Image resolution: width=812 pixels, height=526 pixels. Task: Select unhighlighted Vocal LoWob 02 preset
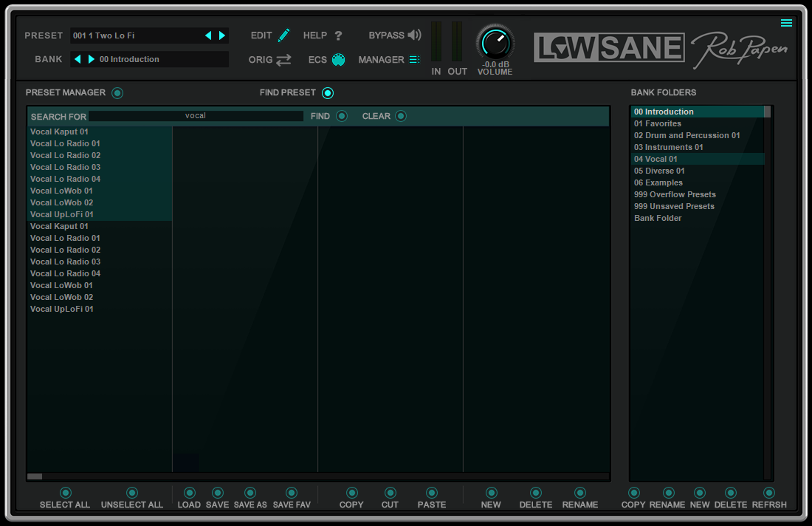tap(100, 297)
